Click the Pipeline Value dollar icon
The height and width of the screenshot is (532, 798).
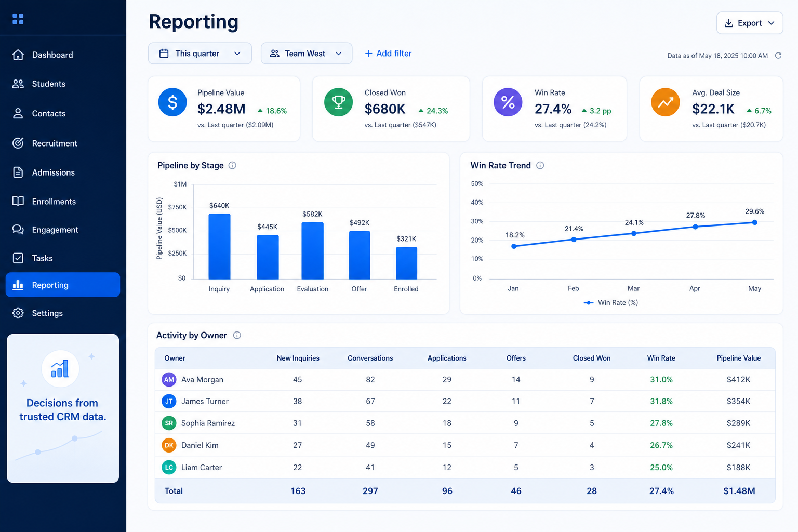tap(172, 102)
